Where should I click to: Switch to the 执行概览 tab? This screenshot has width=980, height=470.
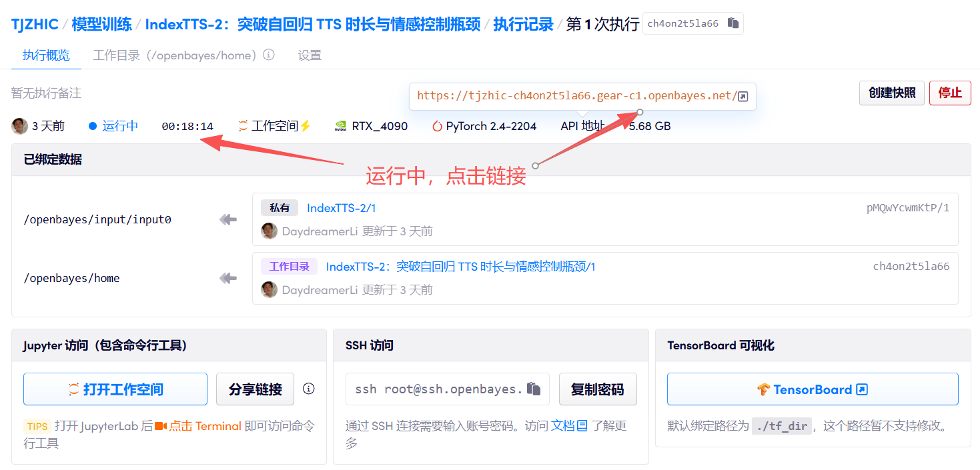(46, 55)
